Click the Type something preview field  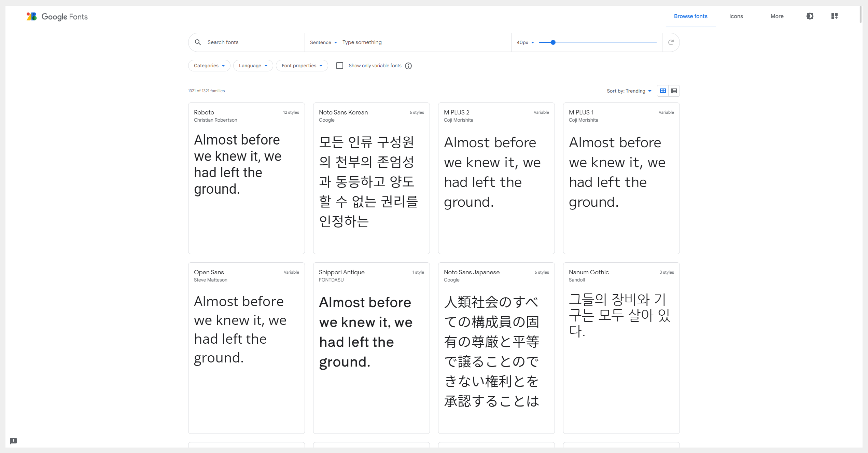pos(425,42)
